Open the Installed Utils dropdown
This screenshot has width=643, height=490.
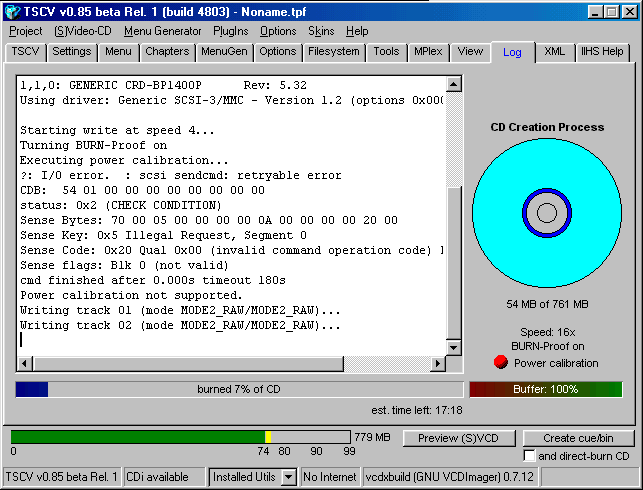pos(288,477)
